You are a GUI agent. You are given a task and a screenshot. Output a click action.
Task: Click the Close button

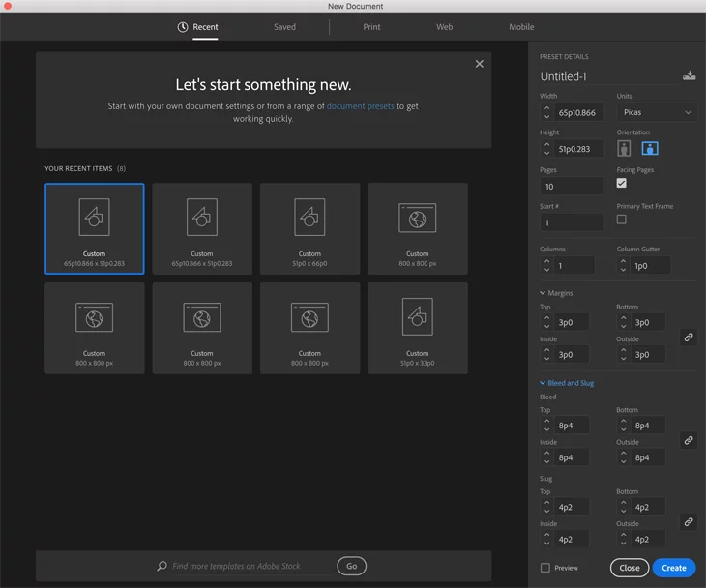coord(630,568)
